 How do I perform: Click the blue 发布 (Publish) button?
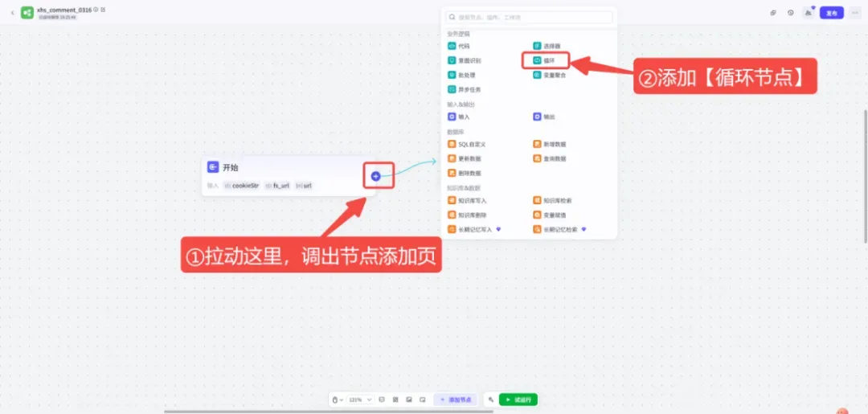[832, 13]
